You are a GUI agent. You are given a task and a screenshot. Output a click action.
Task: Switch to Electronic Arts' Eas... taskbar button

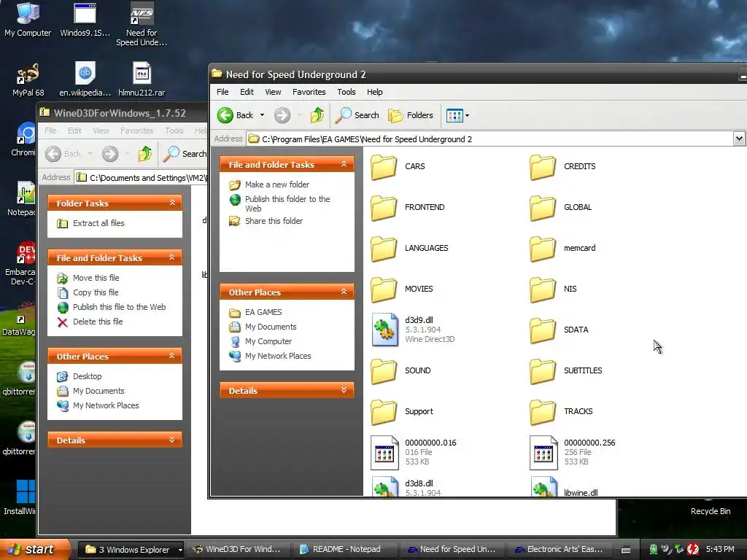pyautogui.click(x=560, y=550)
